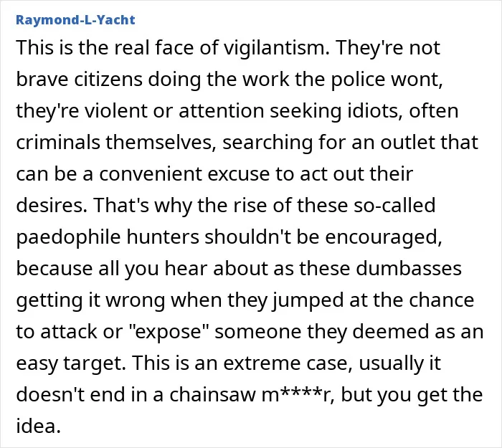Click the word "paedophile" in the comment text
502x448 pixels.
69,238
